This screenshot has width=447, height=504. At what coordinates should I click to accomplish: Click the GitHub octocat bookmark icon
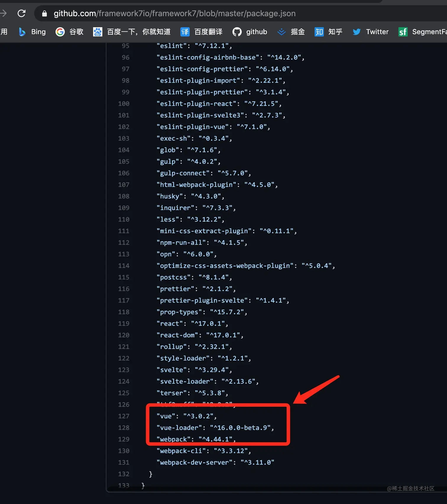coord(237,32)
